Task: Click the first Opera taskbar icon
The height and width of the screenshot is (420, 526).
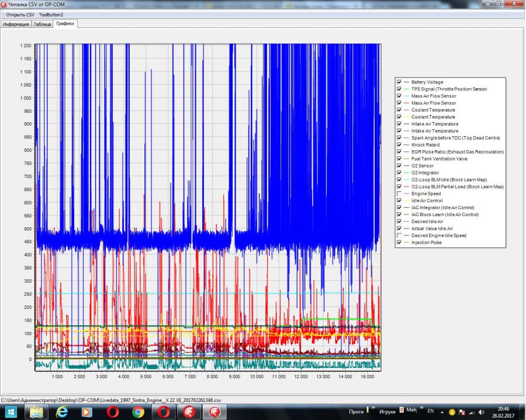Action: [x=113, y=412]
